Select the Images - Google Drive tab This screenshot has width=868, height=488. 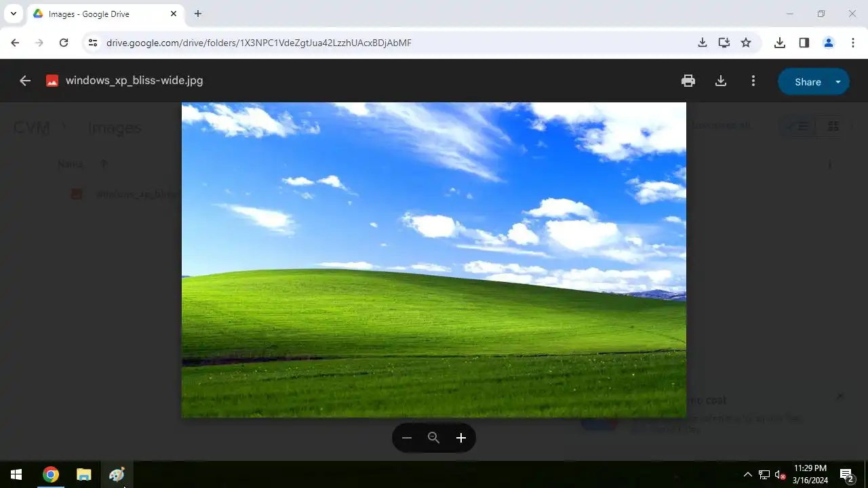104,14
